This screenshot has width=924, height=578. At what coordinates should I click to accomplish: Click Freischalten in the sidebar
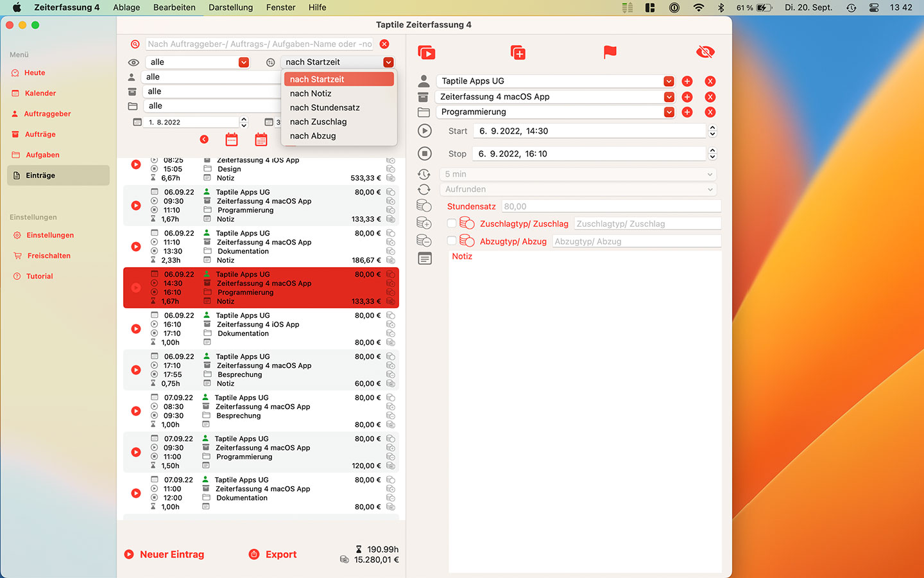click(49, 256)
